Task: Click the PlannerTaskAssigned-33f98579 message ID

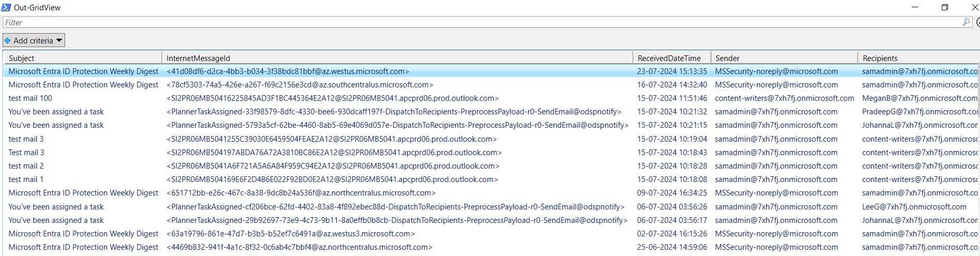Action: (x=394, y=112)
